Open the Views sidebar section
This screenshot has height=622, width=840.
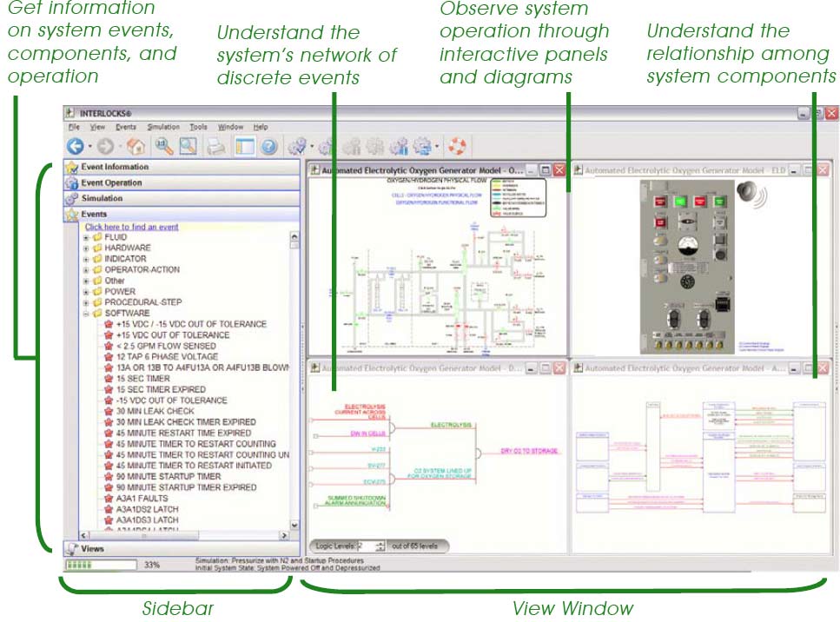coord(182,549)
